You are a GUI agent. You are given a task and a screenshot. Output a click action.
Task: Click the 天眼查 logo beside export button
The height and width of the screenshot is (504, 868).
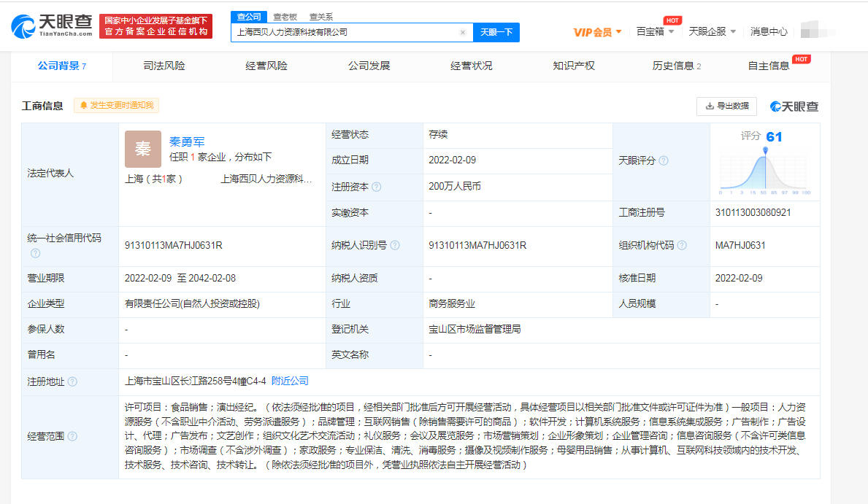pos(794,106)
